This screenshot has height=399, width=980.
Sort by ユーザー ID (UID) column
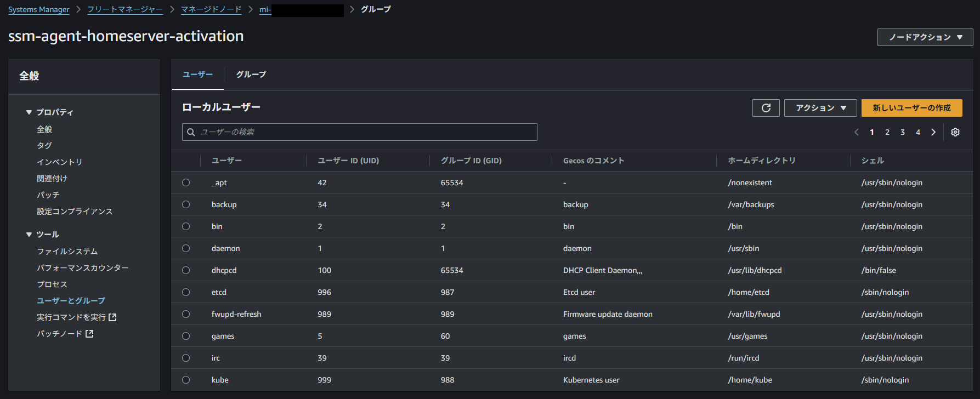(348, 161)
